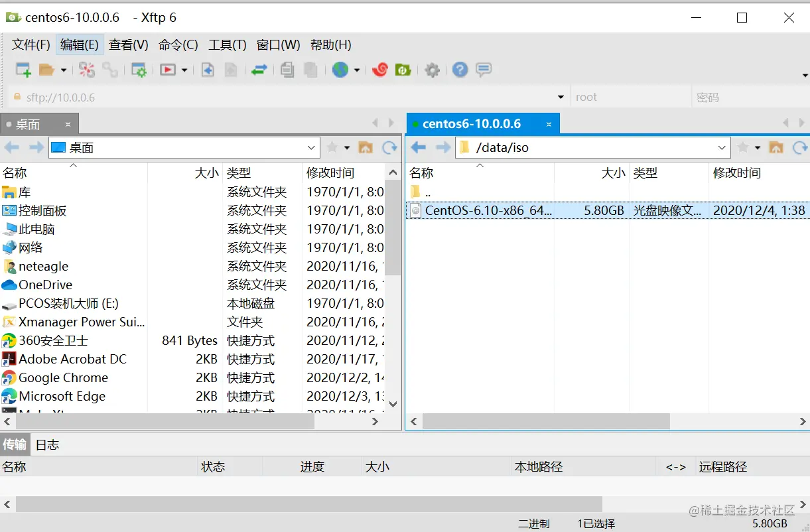
Task: Expand the address bar dropdown arrow
Action: [x=562, y=97]
